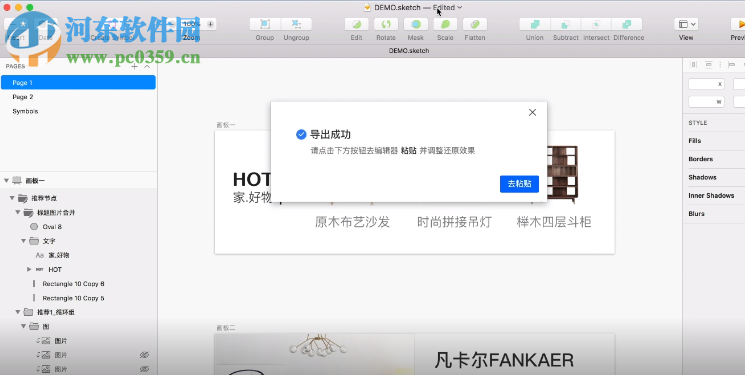
Task: Click the 时尚拼接吊灯 caption on canvas
Action: pyautogui.click(x=454, y=222)
